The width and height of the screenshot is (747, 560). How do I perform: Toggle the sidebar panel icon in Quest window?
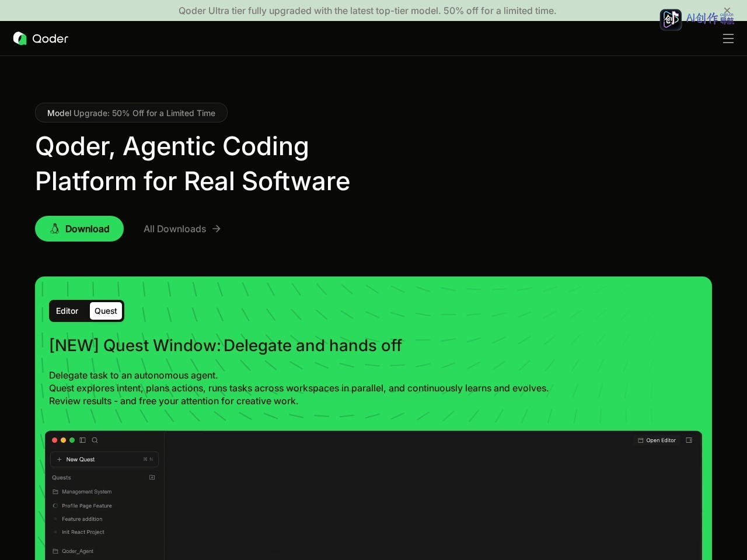pyautogui.click(x=83, y=440)
